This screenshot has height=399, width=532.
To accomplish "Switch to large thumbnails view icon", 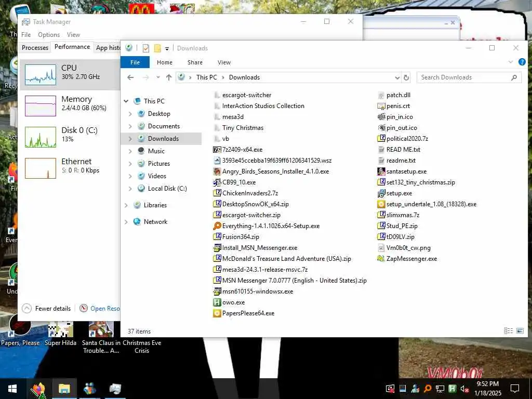I will [x=520, y=331].
